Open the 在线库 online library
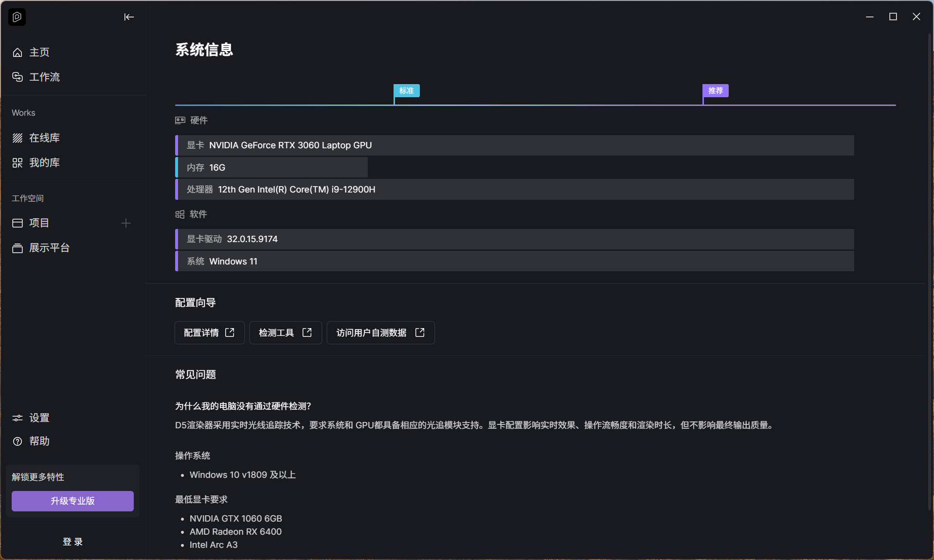 coord(44,138)
